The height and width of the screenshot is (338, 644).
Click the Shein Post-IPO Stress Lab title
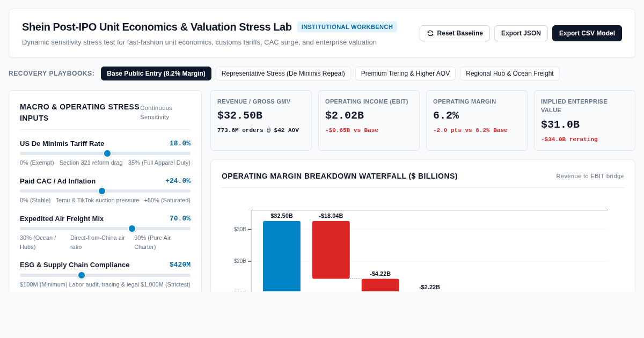(157, 27)
